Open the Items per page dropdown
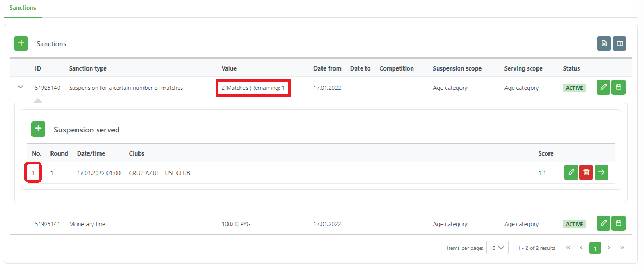Screen dimensions: 644x269 497,248
